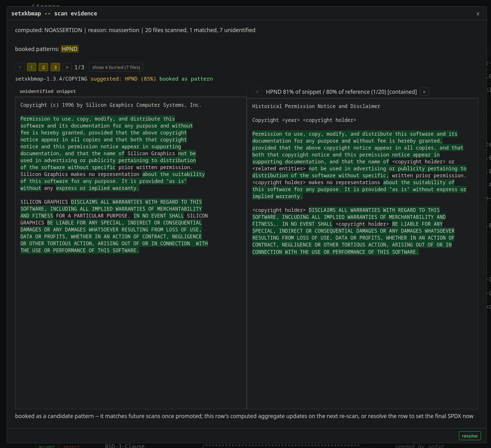Show next HPND reference match

click(x=424, y=92)
